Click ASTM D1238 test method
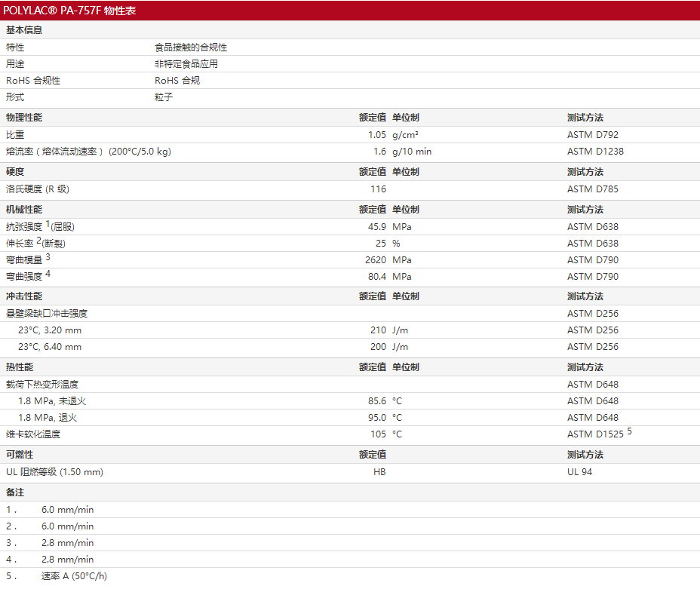 pos(596,152)
